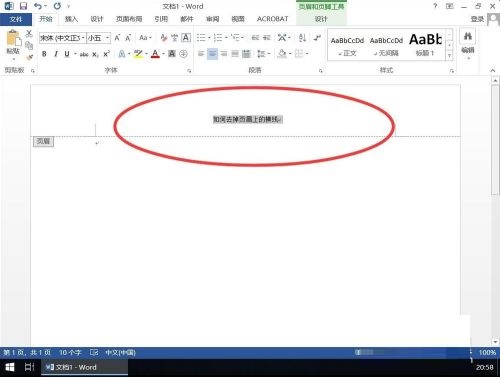Switch to the ACROBAT tab

272,19
